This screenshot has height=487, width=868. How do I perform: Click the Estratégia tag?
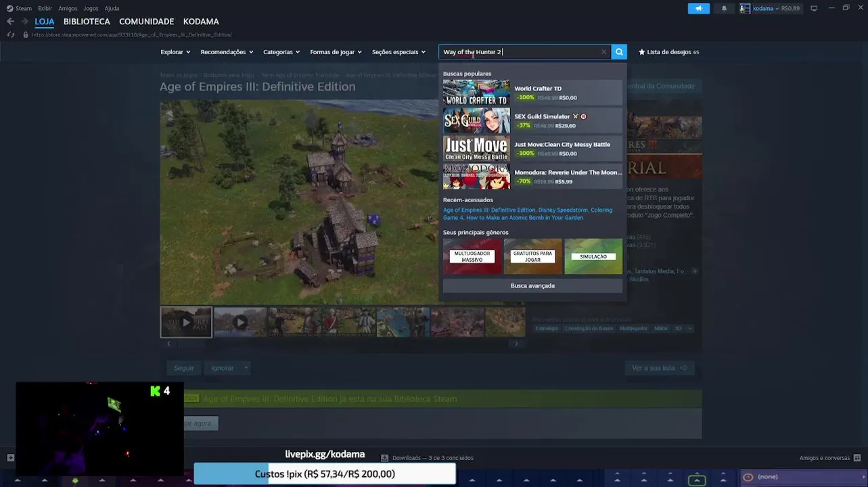[x=547, y=328]
